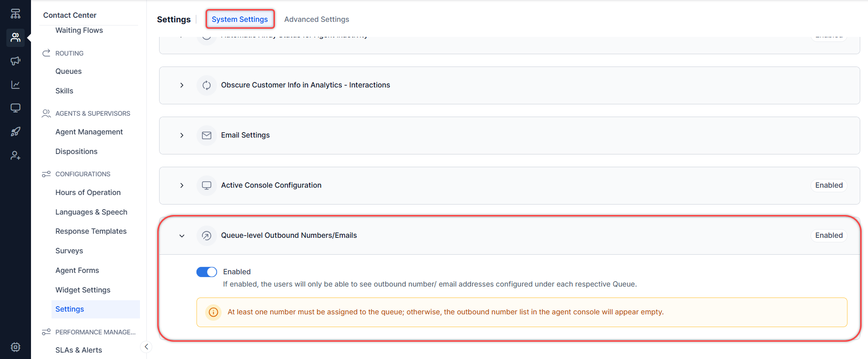Expand Obscure Customer Info in Analytics section
868x359 pixels.
(x=182, y=85)
